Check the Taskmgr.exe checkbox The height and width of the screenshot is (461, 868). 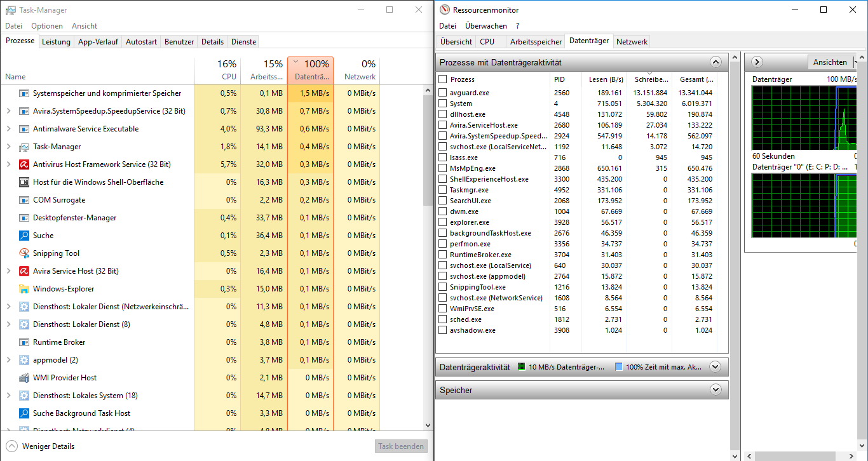coord(443,190)
